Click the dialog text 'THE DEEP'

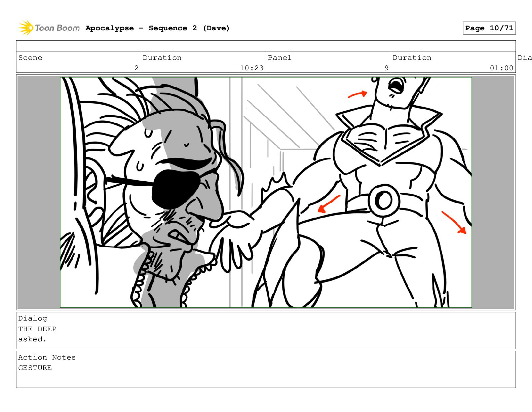coord(37,329)
